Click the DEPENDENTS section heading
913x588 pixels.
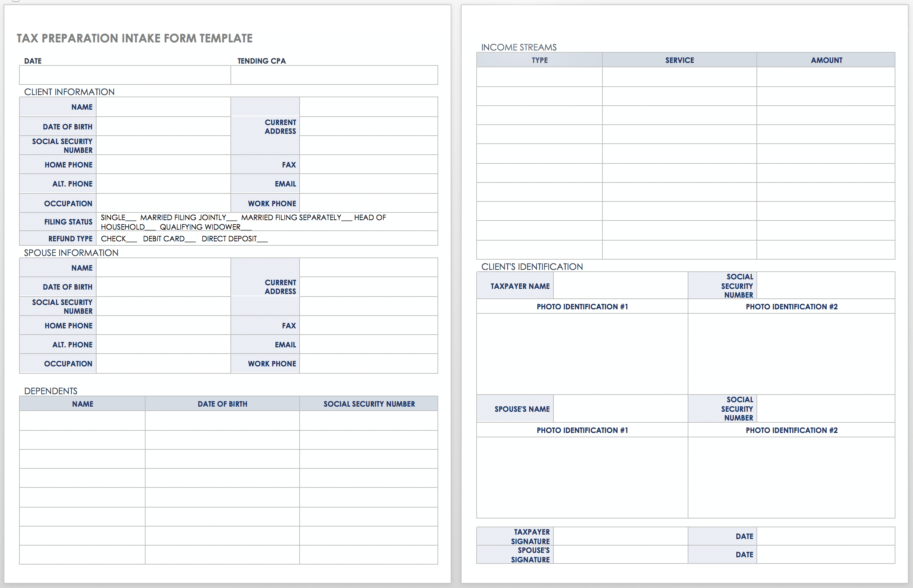[50, 391]
